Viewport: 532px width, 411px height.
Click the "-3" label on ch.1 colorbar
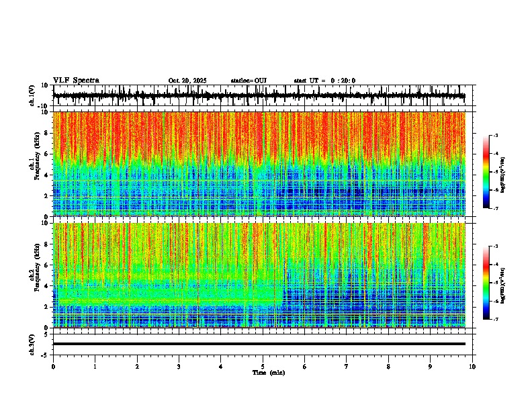pos(495,135)
